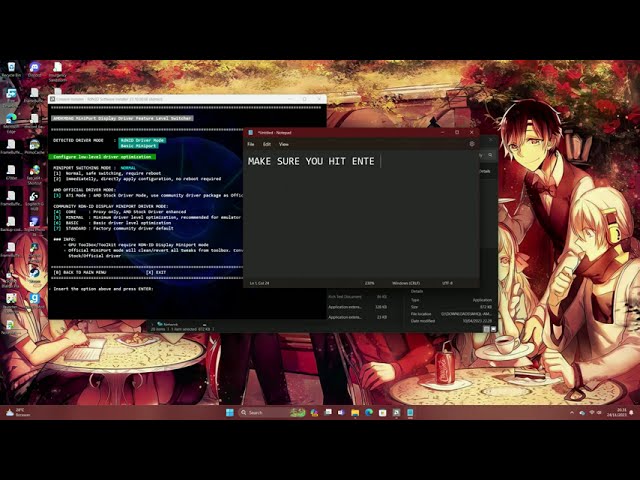Click option [6] BASIC line in console
This screenshot has height=480, width=640.
[112, 223]
